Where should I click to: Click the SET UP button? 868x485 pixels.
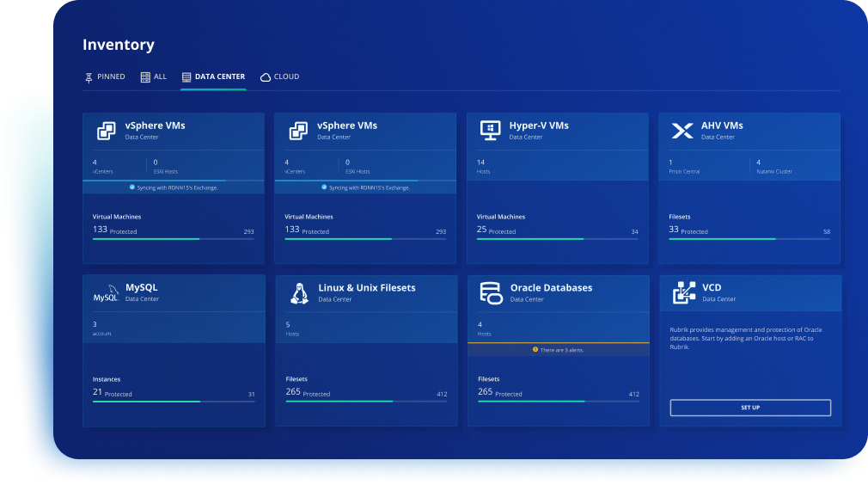[x=750, y=408]
